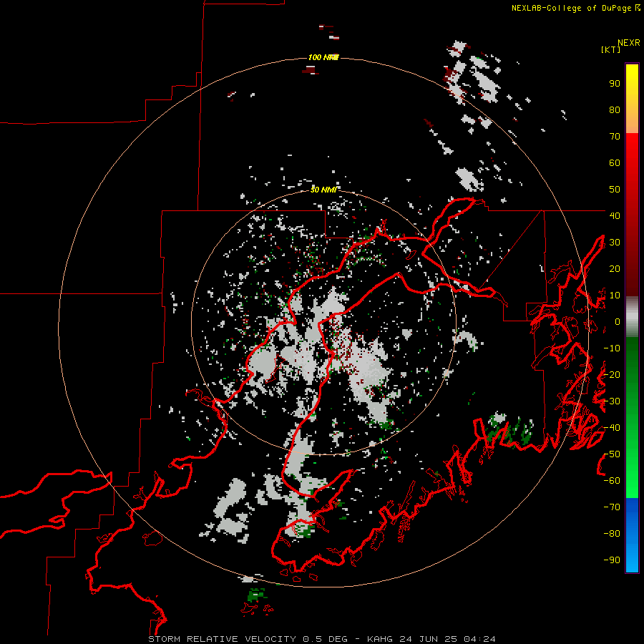Screen dimensions: 644x644
Task: Click the 50 value on velocity scale
Action: click(615, 190)
